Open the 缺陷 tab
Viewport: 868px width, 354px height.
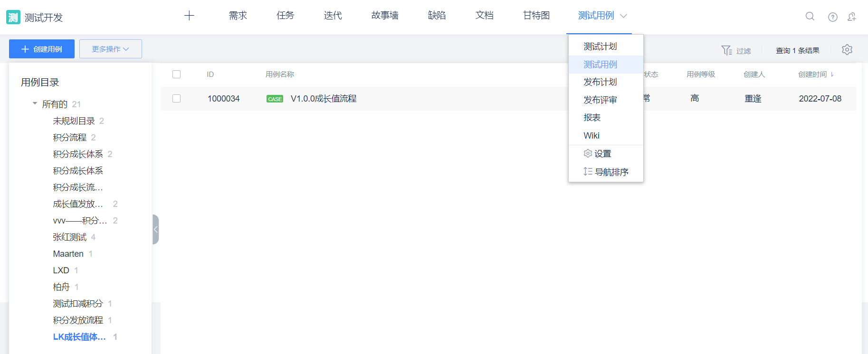437,16
